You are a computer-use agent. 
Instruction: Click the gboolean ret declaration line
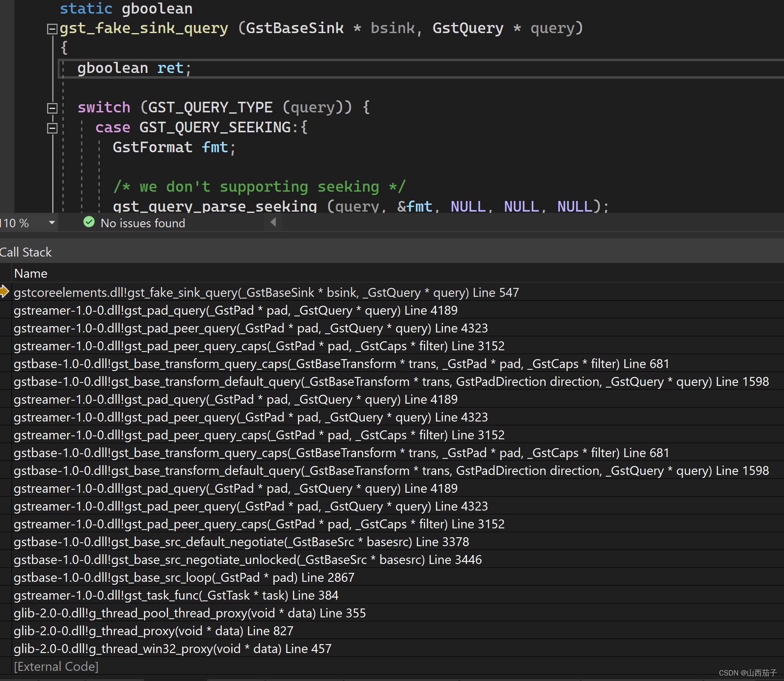point(134,68)
